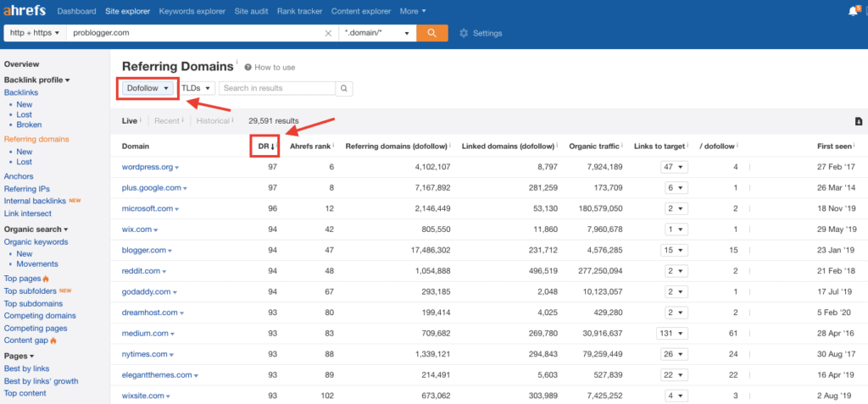Select the Live tab

[130, 120]
